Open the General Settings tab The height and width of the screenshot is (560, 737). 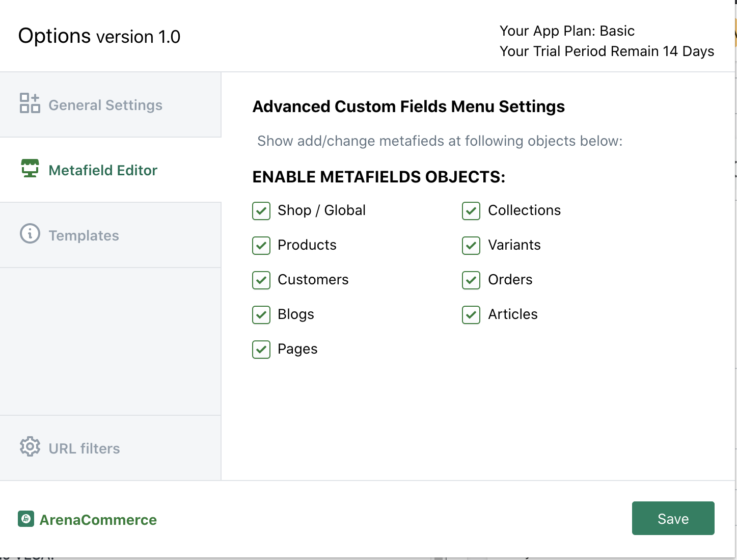tap(105, 105)
